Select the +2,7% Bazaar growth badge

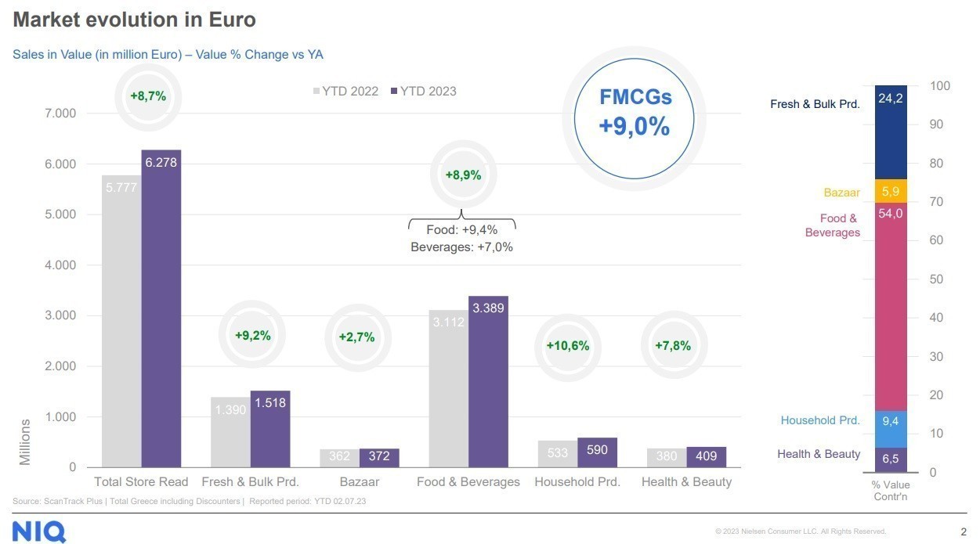[356, 337]
